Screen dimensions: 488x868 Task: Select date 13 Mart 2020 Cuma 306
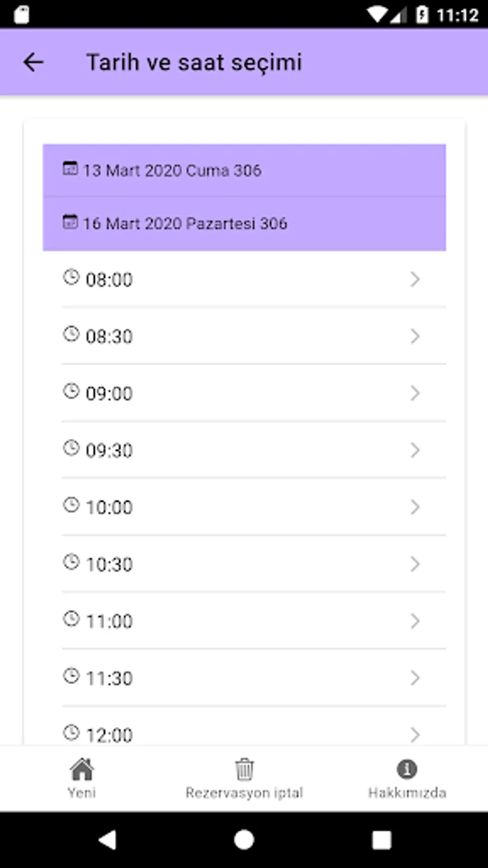point(244,170)
